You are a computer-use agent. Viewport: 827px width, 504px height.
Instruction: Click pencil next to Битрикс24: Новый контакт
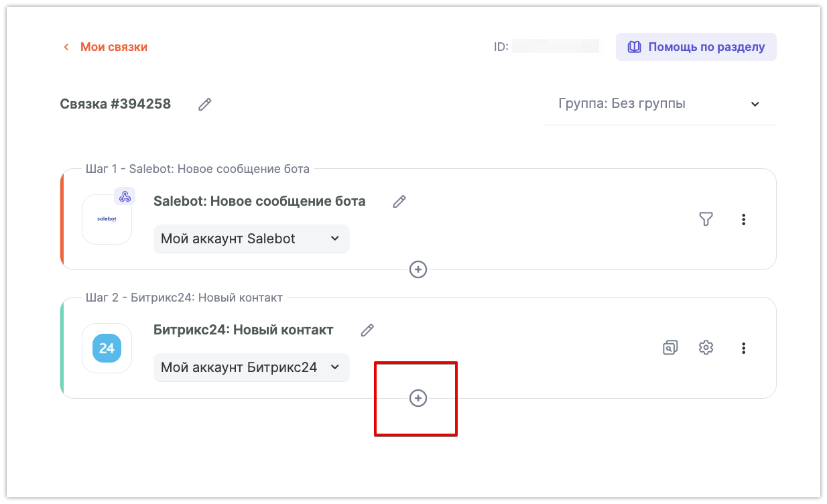click(x=367, y=330)
